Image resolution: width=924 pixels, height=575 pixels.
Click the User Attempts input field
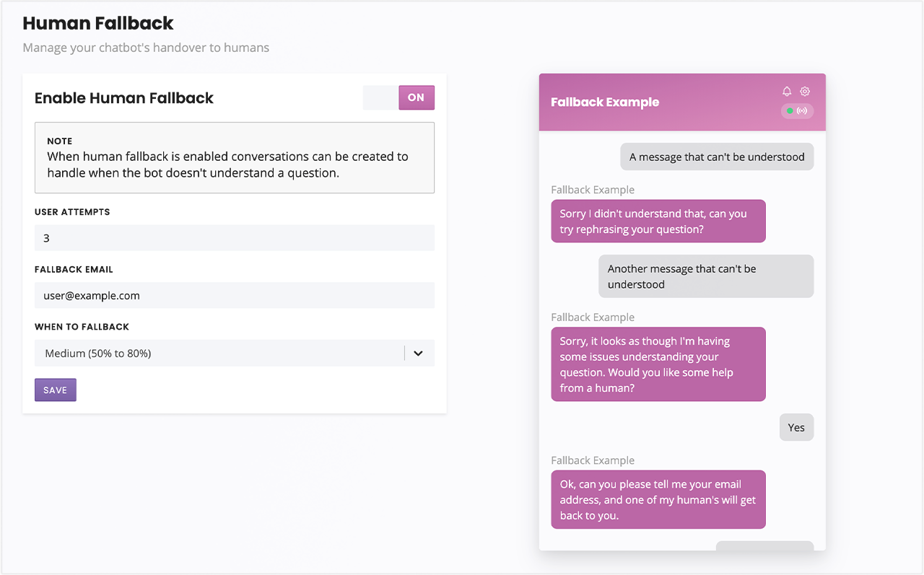click(x=234, y=237)
